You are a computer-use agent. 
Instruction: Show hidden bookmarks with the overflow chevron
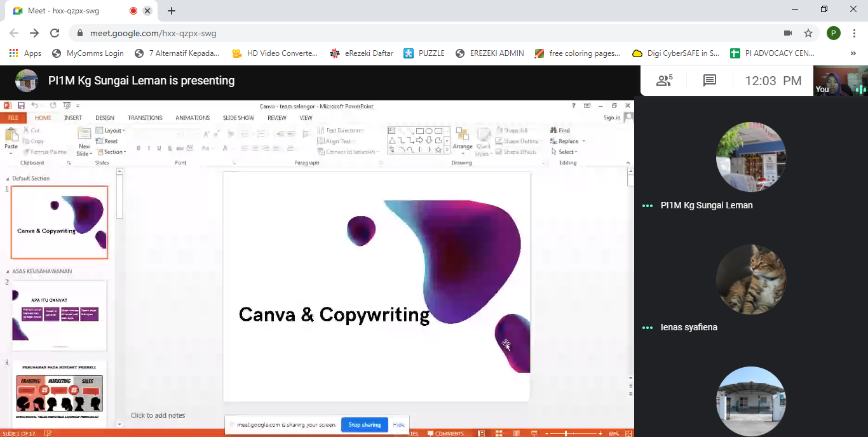(853, 53)
